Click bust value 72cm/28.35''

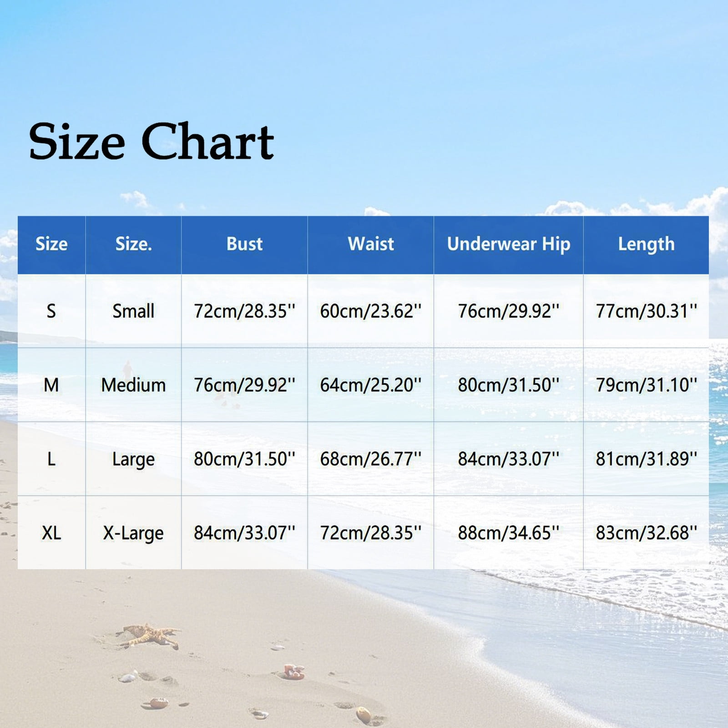point(244,311)
